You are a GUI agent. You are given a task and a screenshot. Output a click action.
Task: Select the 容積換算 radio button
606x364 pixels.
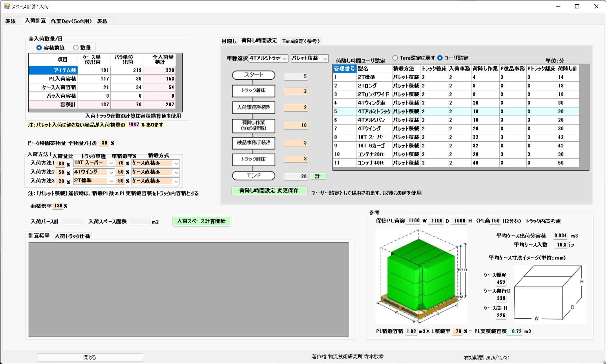point(39,48)
